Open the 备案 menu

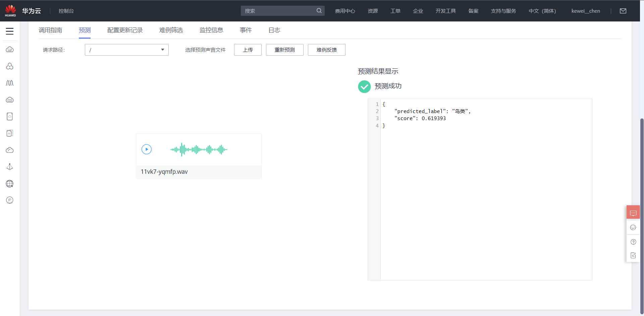tap(473, 11)
